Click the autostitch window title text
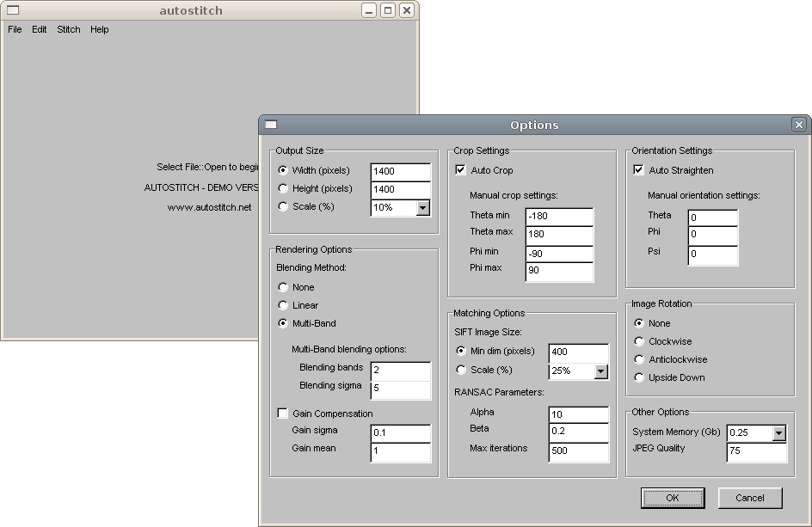 pos(191,10)
